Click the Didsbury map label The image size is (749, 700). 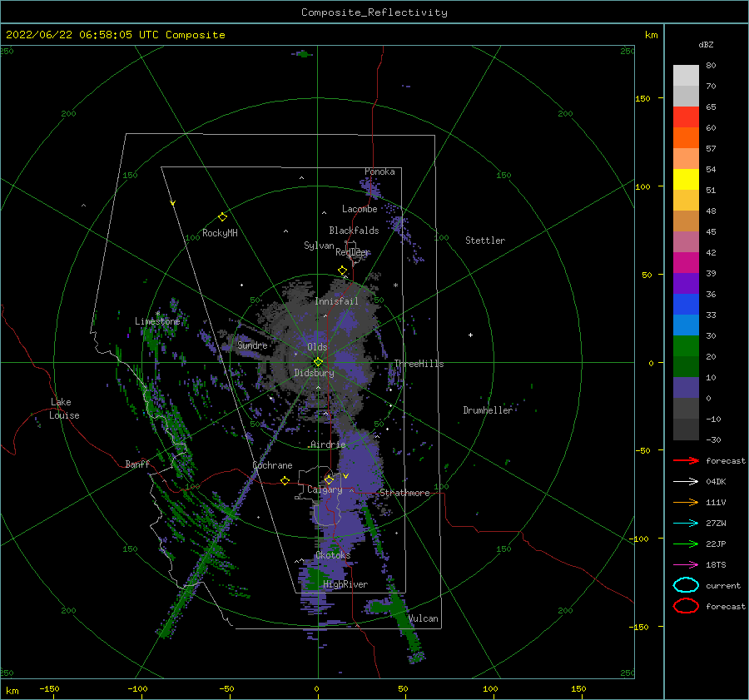(314, 373)
